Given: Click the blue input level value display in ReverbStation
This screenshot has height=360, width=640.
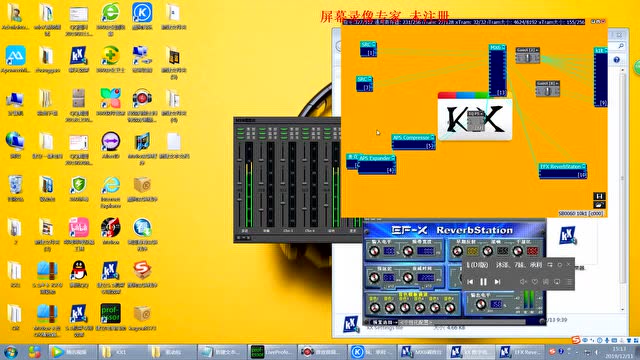Looking at the screenshot, I should (389, 251).
